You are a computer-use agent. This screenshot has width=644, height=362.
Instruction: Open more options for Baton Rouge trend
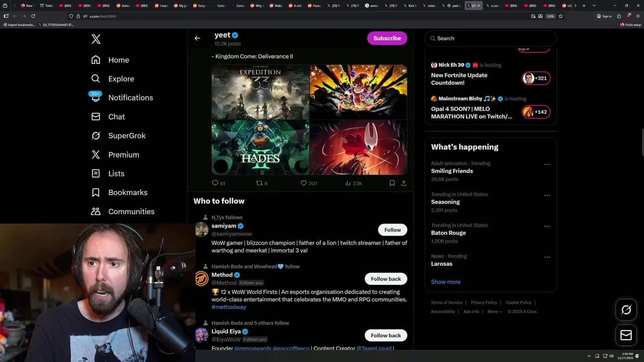(x=547, y=226)
